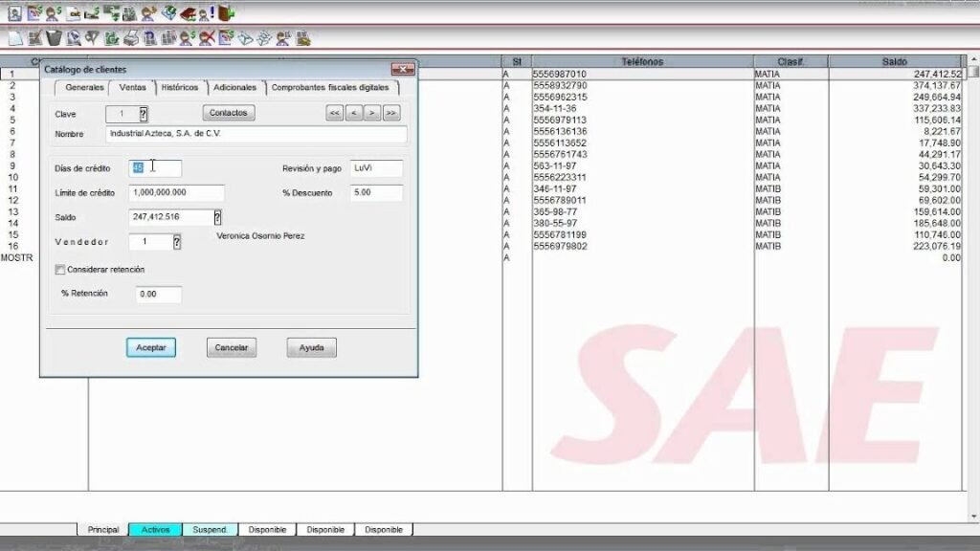The image size is (980, 551).
Task: Go to next client with > button
Action: tap(372, 113)
